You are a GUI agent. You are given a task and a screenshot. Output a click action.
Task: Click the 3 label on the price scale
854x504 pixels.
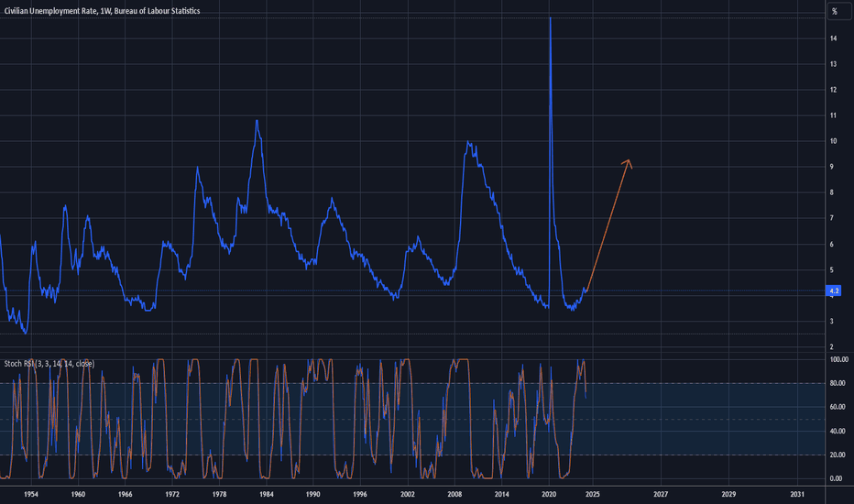[x=832, y=321]
